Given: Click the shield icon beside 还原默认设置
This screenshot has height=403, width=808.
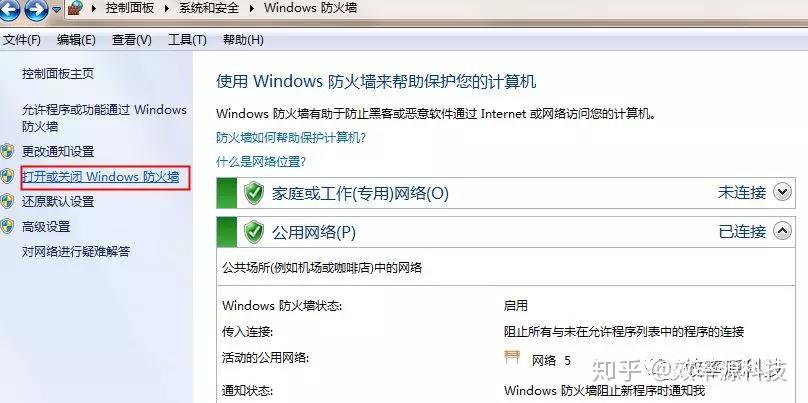Looking at the screenshot, I should pos(7,201).
